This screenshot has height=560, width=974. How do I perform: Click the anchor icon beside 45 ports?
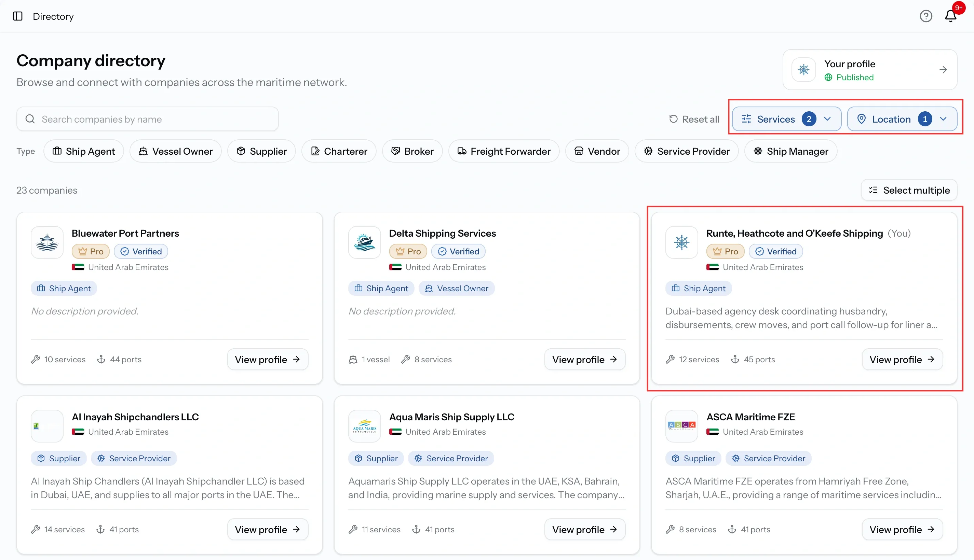735,359
